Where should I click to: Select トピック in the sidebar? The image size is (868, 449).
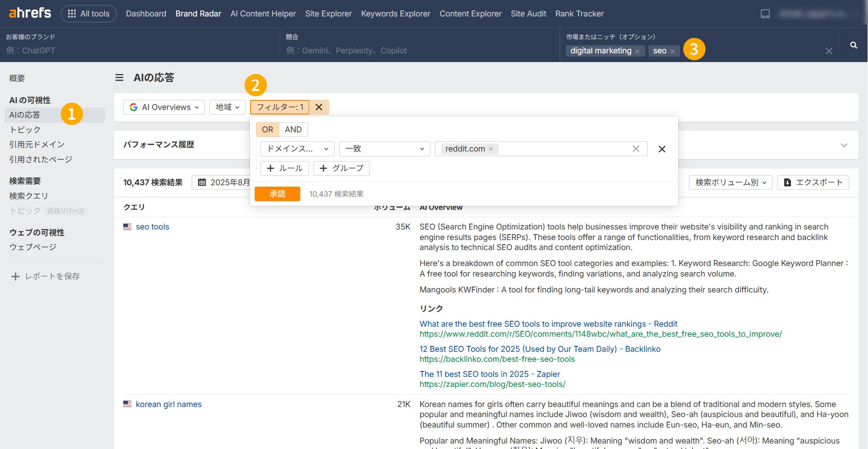pos(24,129)
